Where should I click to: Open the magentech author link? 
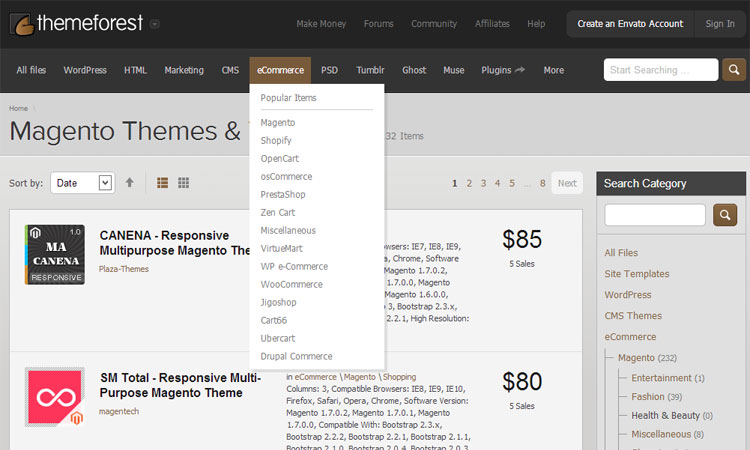pos(119,411)
